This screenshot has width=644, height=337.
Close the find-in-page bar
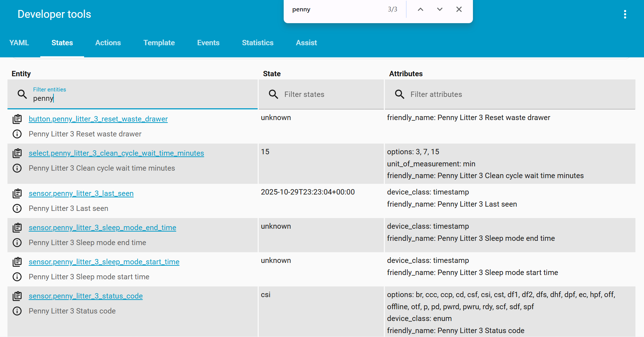coord(459,10)
